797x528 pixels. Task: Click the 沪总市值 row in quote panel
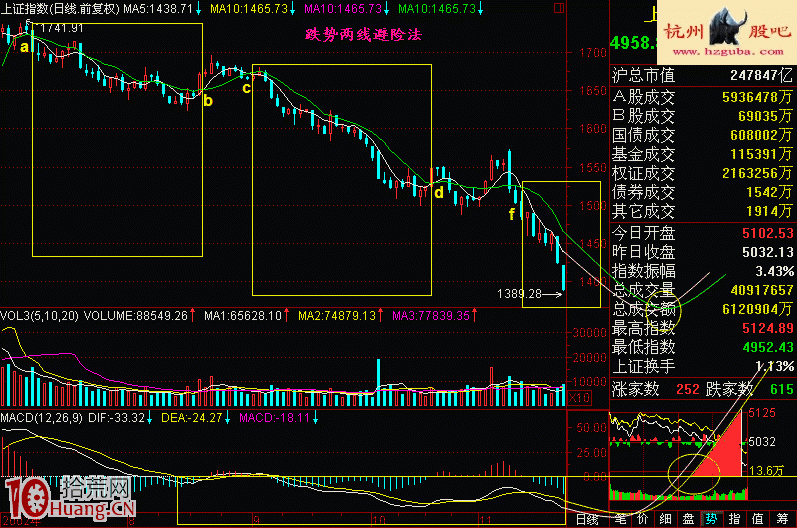702,75
